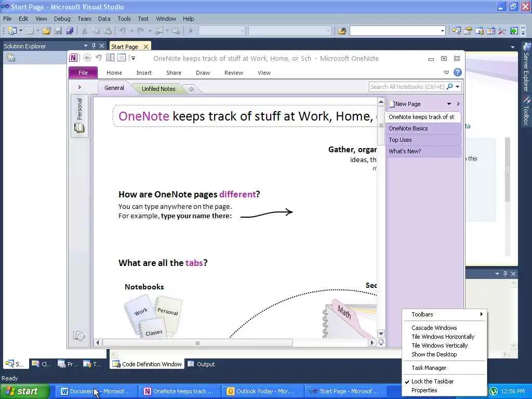
Task: Click the Full Page View icon in OneNote
Action: click(x=122, y=58)
